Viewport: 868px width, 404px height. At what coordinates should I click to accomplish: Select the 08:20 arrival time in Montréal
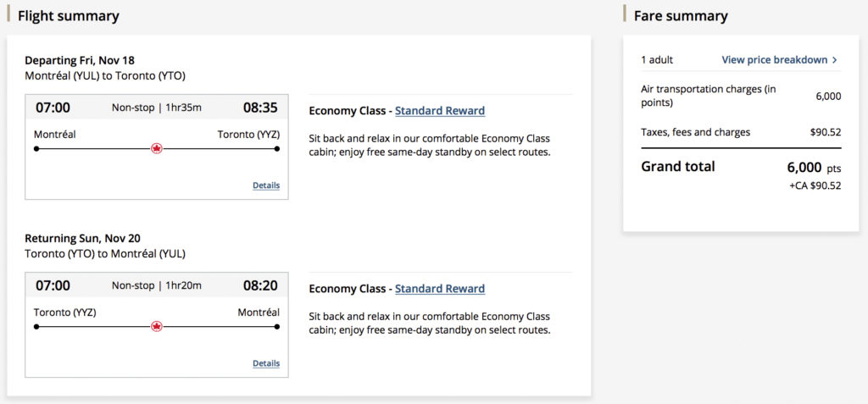261,285
